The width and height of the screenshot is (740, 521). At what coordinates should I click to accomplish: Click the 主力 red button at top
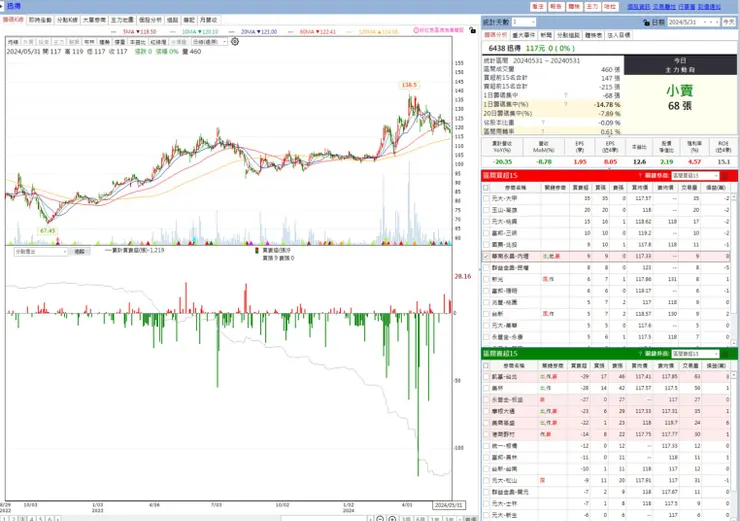point(592,7)
